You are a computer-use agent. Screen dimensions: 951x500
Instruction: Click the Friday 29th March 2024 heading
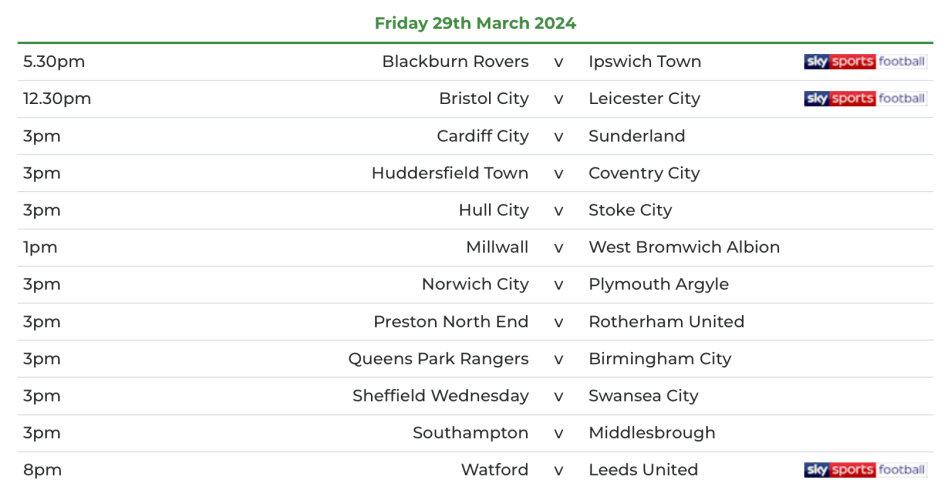[x=475, y=23]
